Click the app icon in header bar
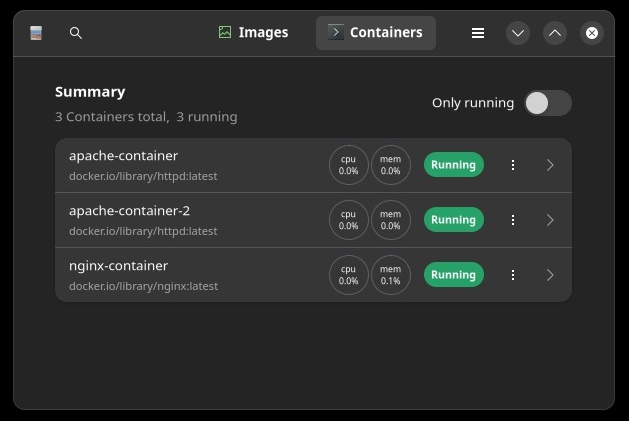 click(36, 33)
